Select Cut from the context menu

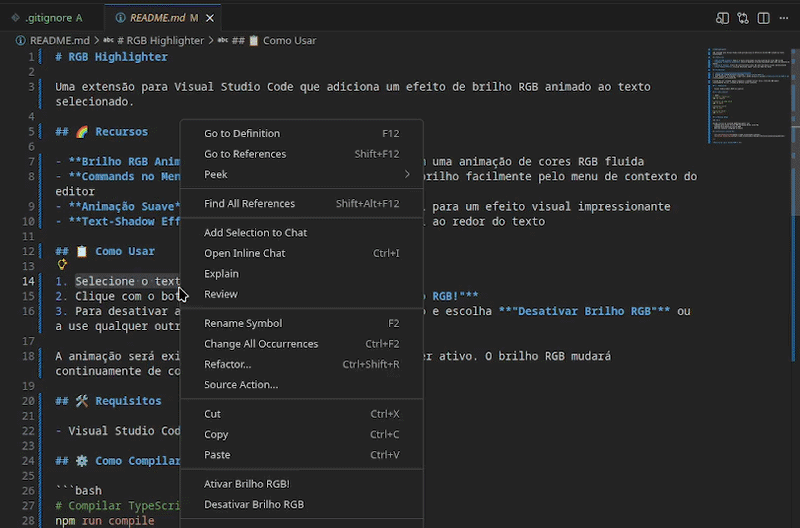point(302,414)
